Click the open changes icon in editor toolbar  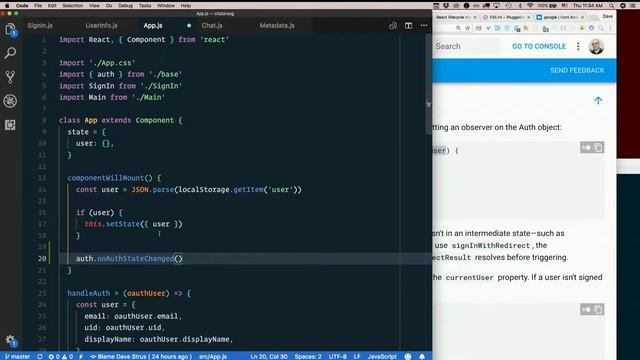click(393, 26)
